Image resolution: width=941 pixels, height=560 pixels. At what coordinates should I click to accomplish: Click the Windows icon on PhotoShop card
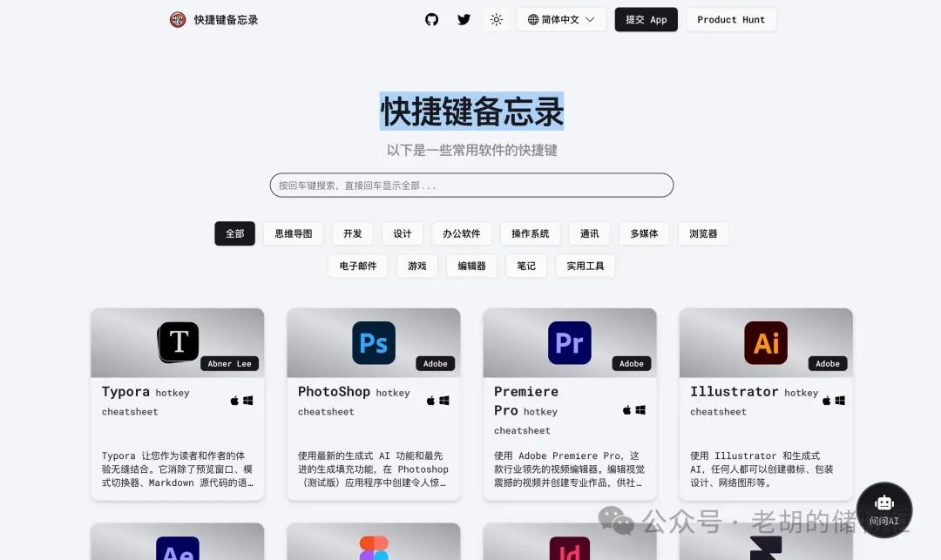pos(444,401)
